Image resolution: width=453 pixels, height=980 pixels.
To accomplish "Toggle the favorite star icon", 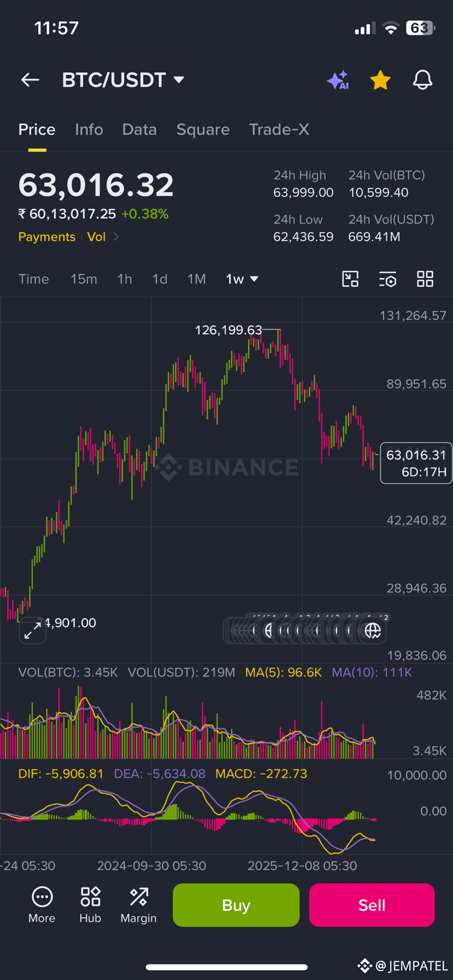I will 380,80.
